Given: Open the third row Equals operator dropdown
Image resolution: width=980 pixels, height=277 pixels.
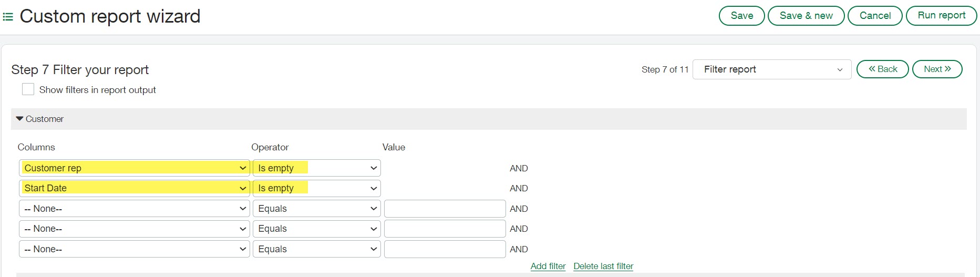Looking at the screenshot, I should tap(316, 209).
